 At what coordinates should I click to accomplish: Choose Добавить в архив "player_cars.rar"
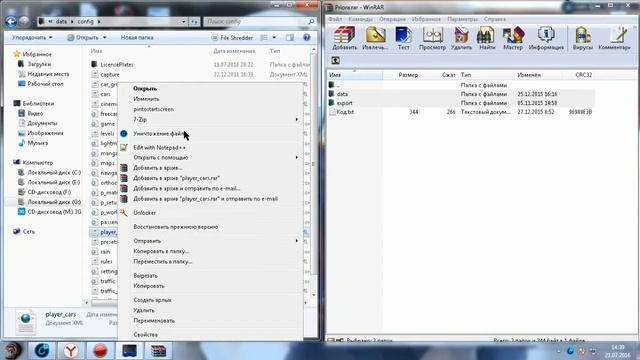[210, 178]
